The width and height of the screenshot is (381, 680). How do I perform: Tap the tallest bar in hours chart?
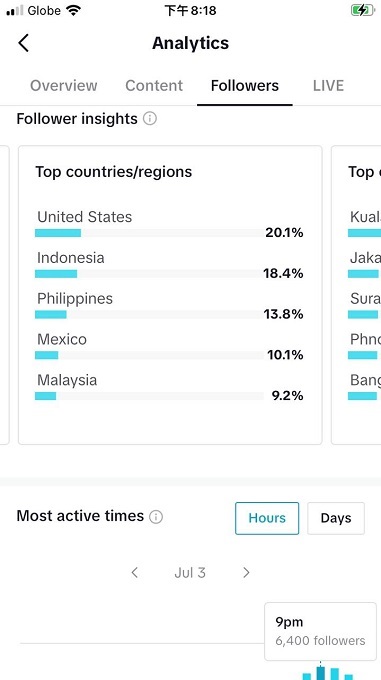click(320, 673)
